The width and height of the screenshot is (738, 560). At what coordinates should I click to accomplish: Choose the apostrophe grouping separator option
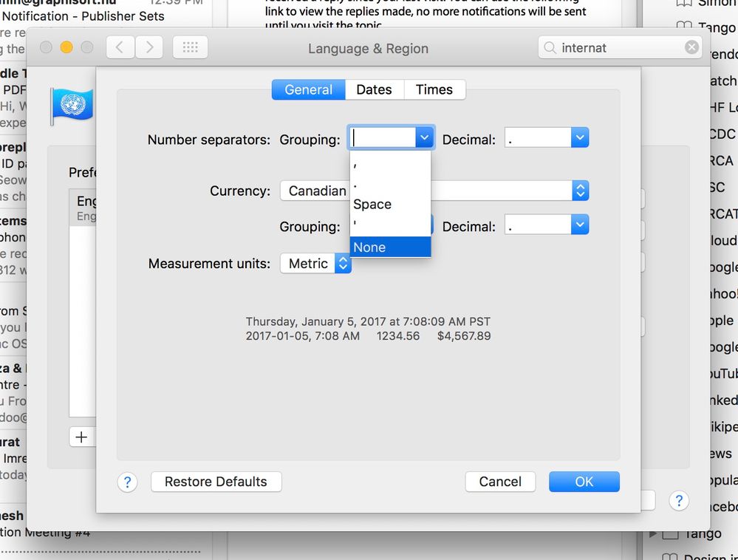[390, 225]
